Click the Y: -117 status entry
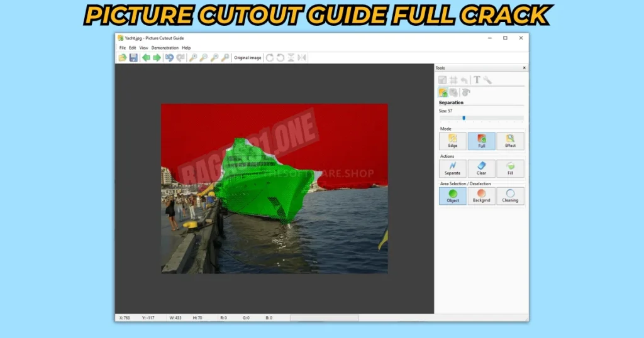Screen dimensions: 644x338 (148, 318)
